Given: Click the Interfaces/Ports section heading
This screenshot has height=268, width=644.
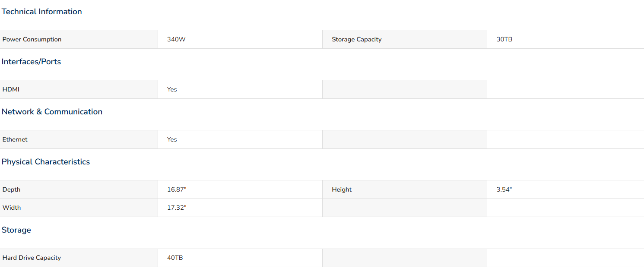Looking at the screenshot, I should [x=31, y=62].
